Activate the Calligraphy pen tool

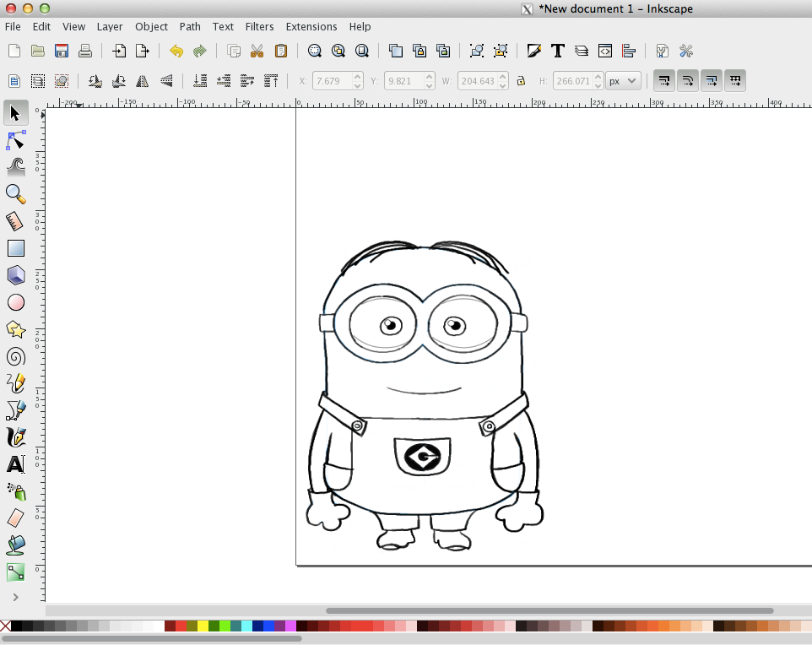click(x=15, y=437)
